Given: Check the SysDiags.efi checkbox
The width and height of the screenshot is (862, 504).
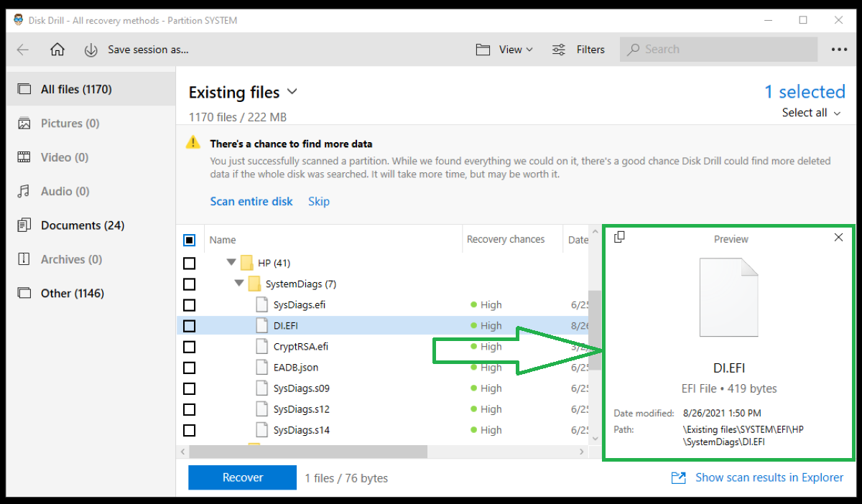Looking at the screenshot, I should click(x=190, y=304).
